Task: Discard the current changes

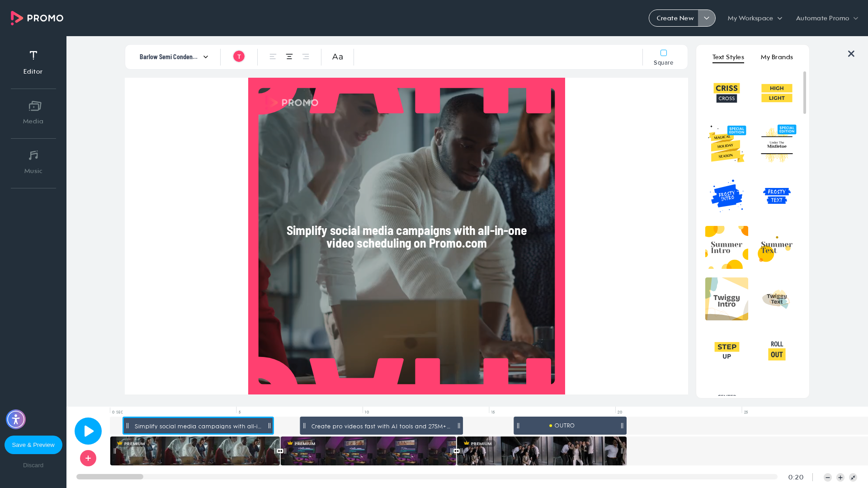Action: point(33,465)
